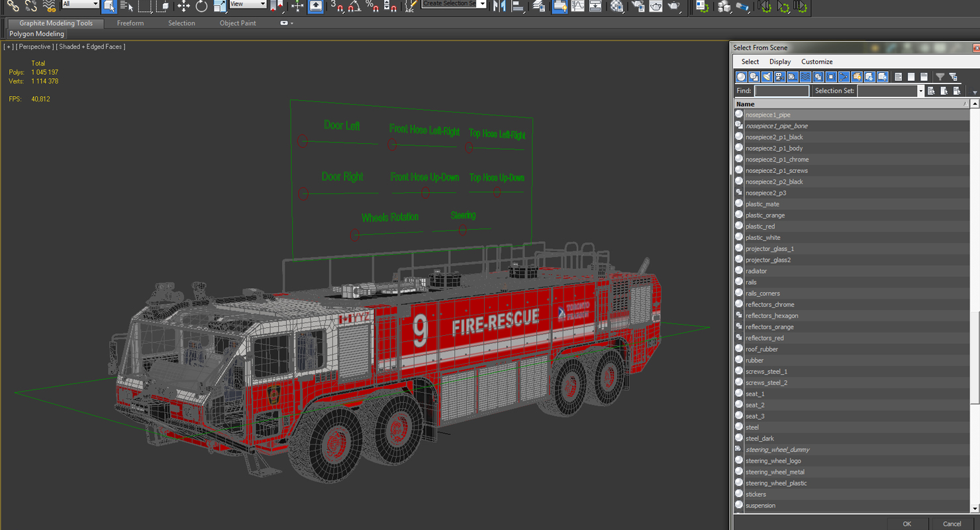Click Render Production teapot icon
This screenshot has width=980, height=530.
(x=673, y=6)
